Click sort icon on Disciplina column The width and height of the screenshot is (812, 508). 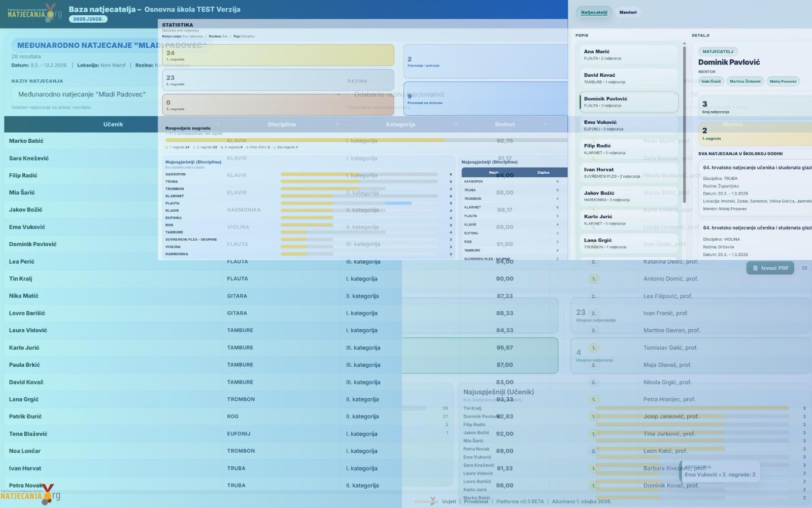click(337, 124)
